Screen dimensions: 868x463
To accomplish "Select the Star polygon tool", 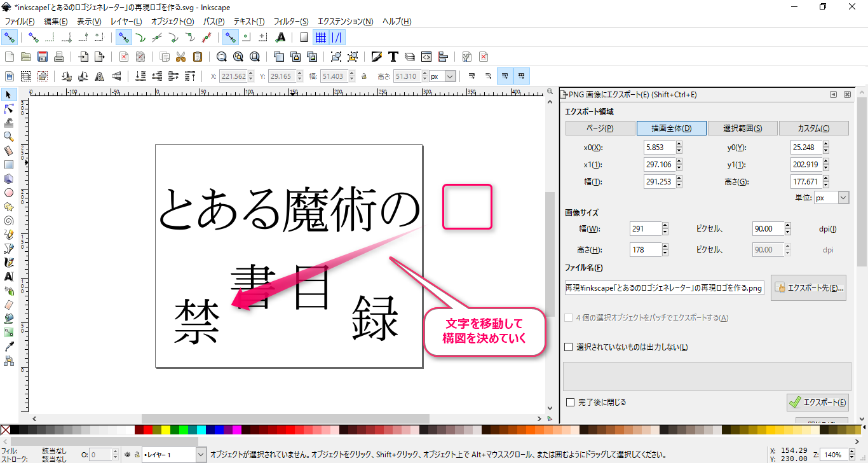I will pos(9,207).
